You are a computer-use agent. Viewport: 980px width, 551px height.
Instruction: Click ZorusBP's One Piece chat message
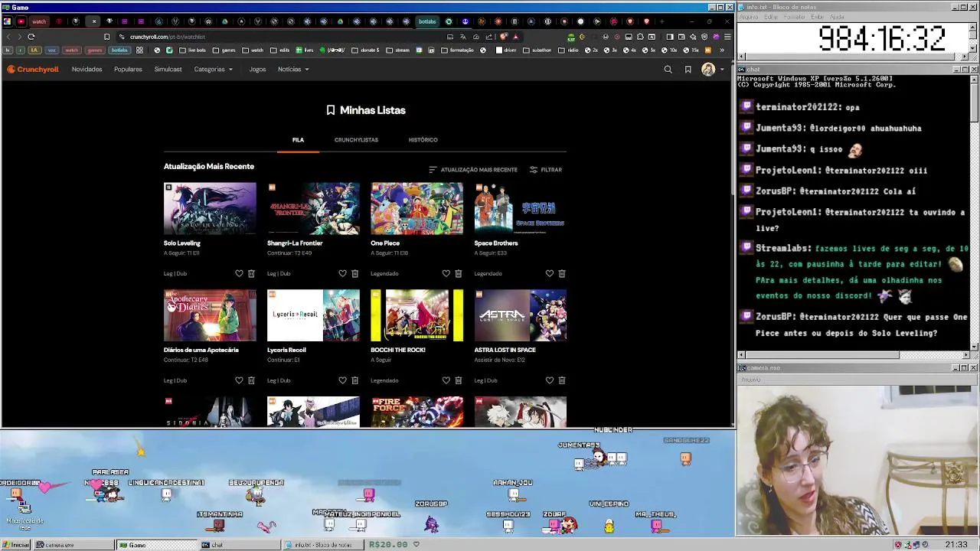854,325
